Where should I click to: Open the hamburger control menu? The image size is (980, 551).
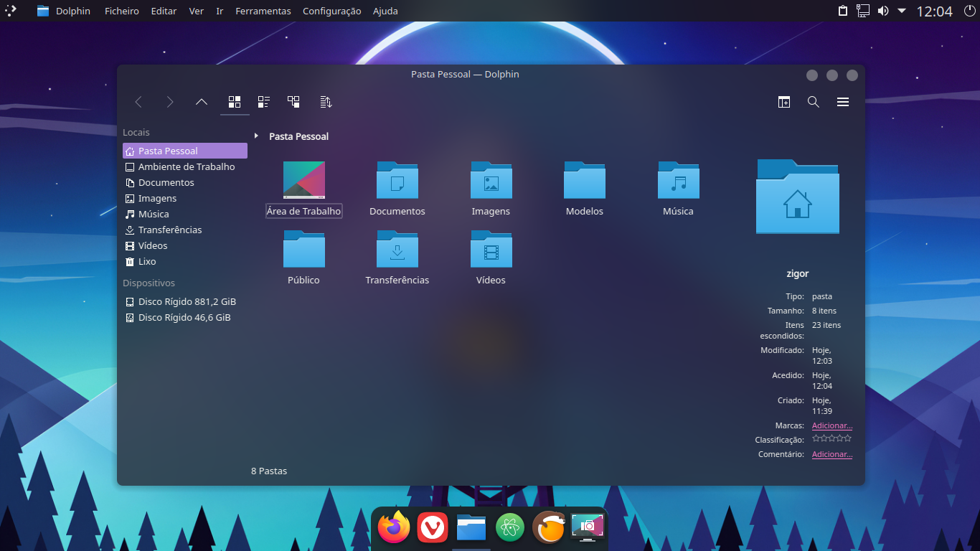click(x=843, y=102)
